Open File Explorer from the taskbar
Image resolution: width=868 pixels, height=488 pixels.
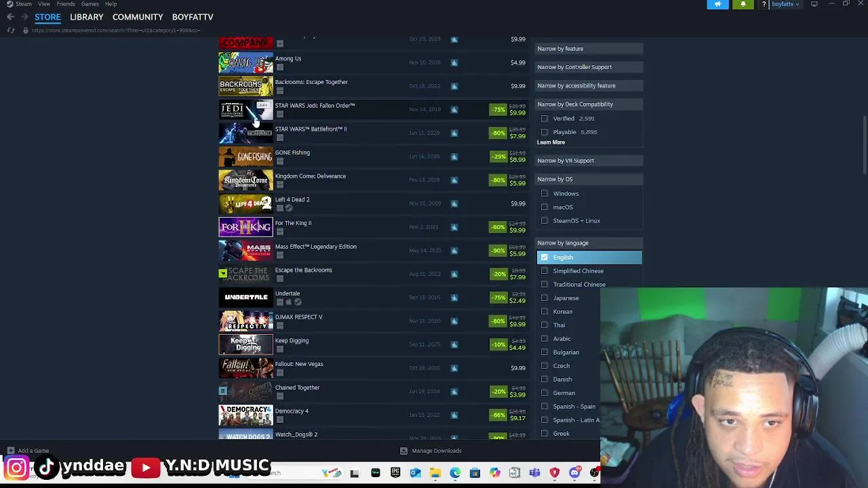[435, 473]
